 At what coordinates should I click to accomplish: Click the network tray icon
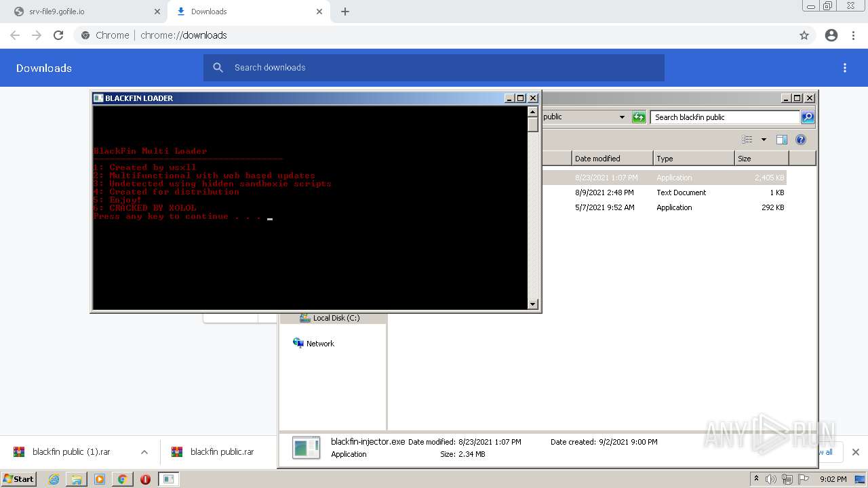click(787, 479)
